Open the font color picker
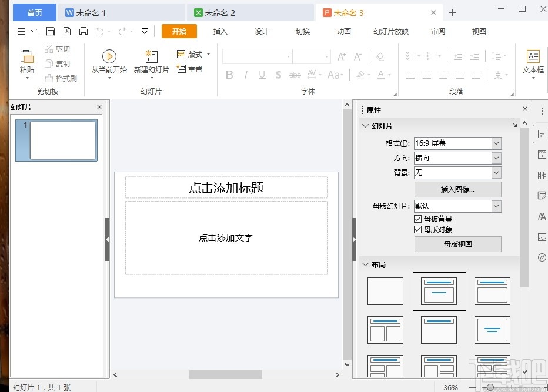Image resolution: width=548 pixels, height=392 pixels. (x=381, y=75)
